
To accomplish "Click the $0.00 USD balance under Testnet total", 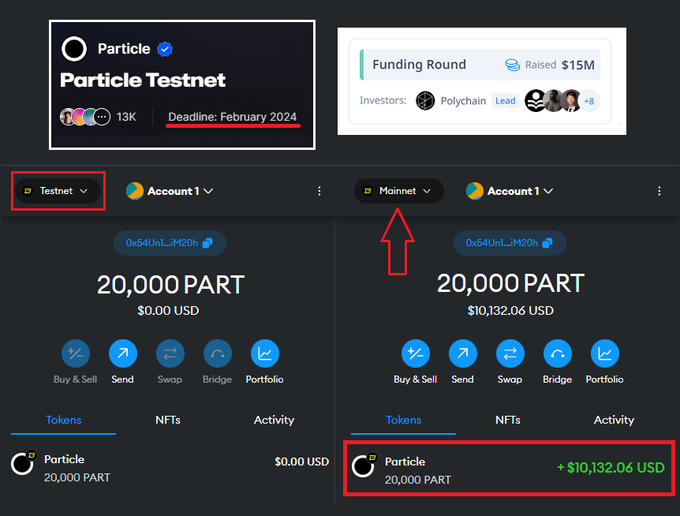I will coord(168,310).
